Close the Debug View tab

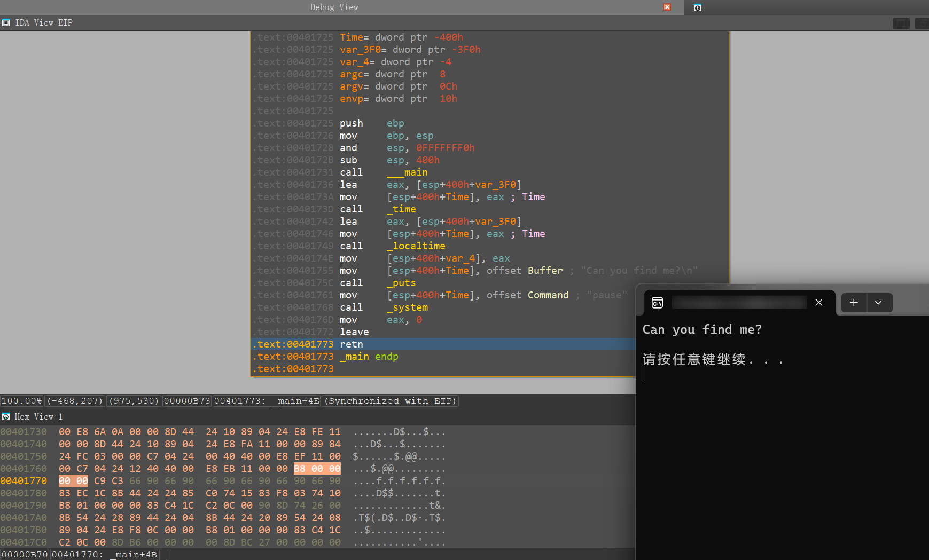coord(667,7)
